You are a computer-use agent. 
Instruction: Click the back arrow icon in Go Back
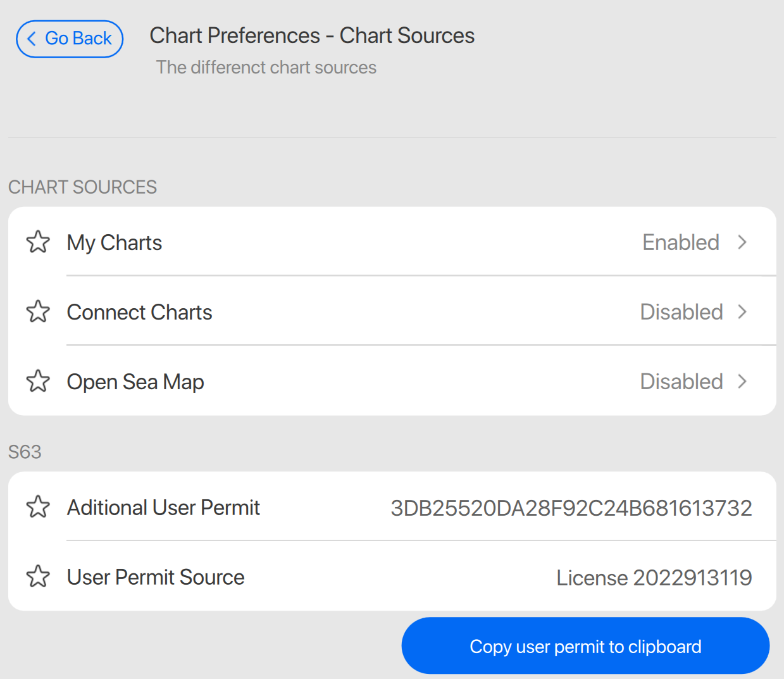[32, 39]
